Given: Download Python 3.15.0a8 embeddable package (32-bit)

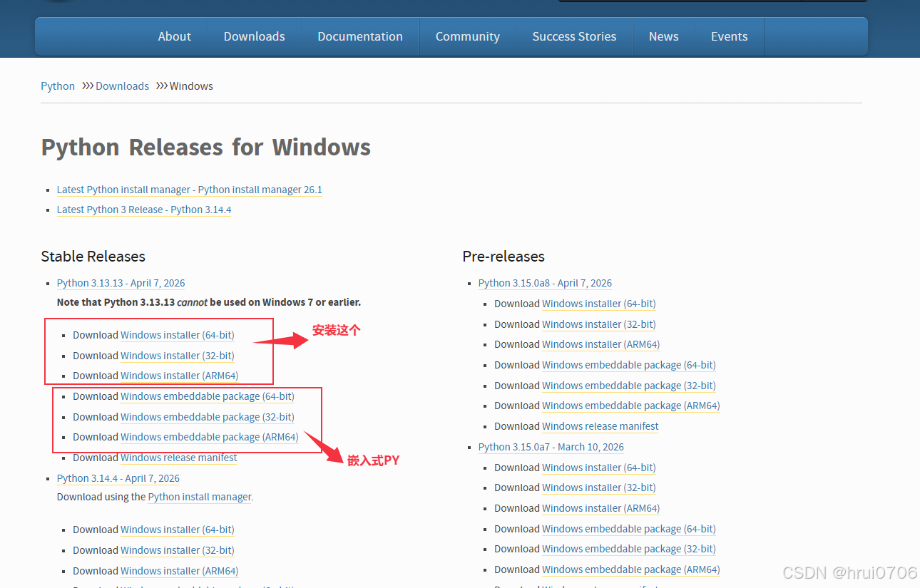Looking at the screenshot, I should [629, 386].
